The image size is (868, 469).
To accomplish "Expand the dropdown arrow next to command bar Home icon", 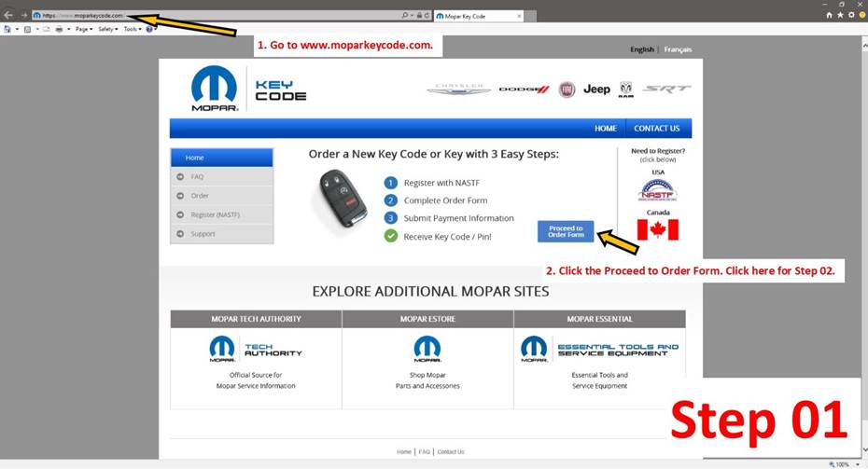I will coord(17,29).
